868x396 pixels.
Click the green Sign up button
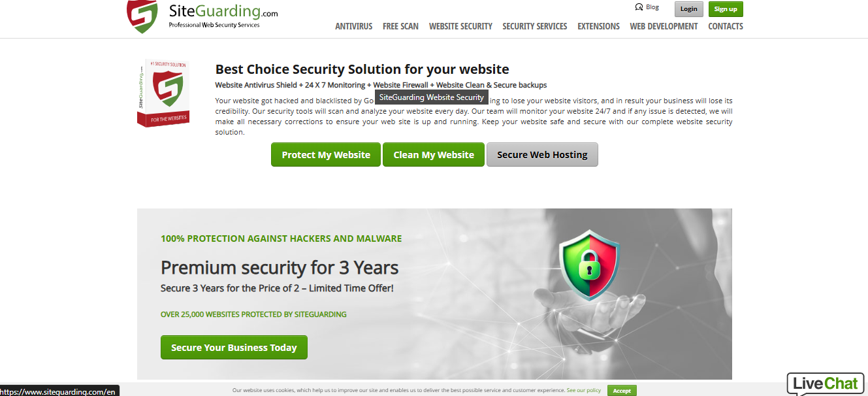[726, 9]
